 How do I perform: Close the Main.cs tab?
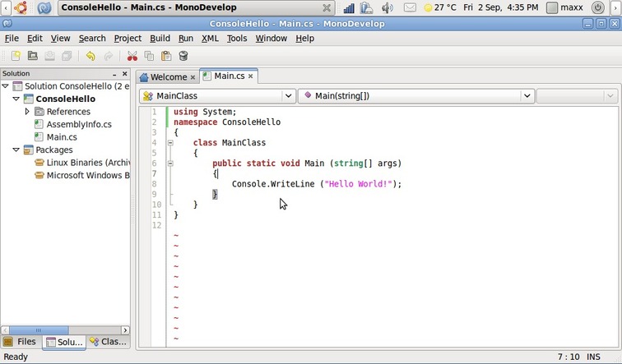pyautogui.click(x=251, y=76)
